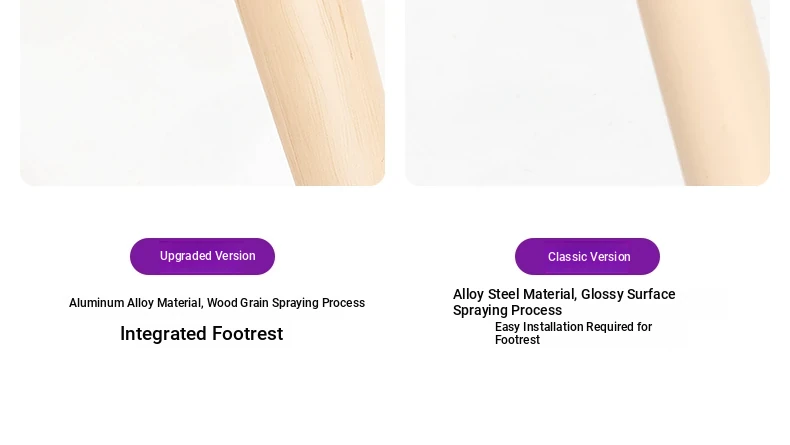Click the word "Installation" in the classic description
Image resolution: width=790 pixels, height=445 pixels.
553,327
